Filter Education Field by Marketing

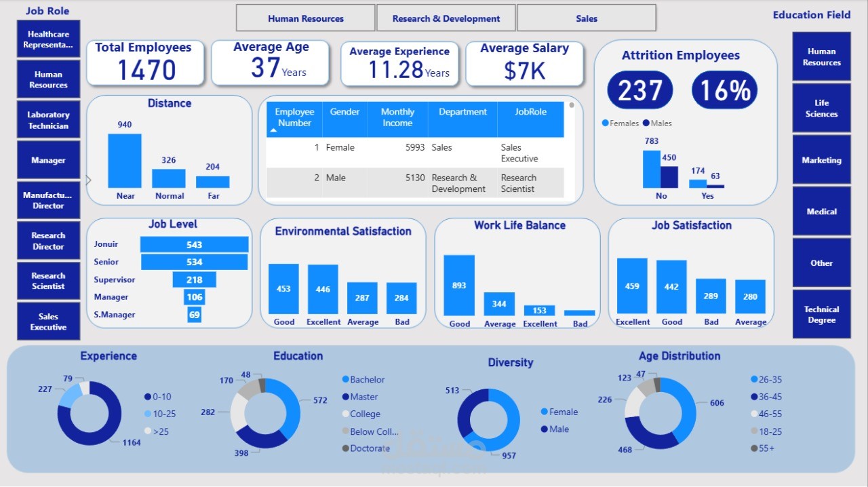tap(821, 159)
